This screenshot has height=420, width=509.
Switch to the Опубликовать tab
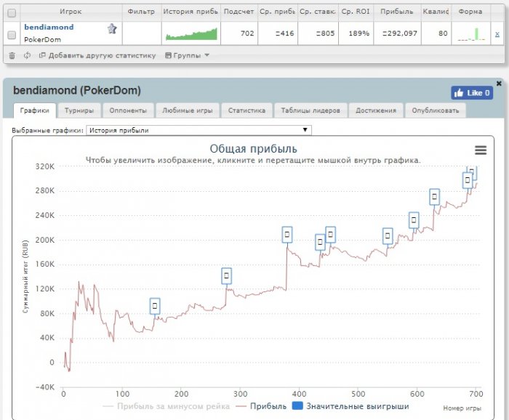(436, 110)
